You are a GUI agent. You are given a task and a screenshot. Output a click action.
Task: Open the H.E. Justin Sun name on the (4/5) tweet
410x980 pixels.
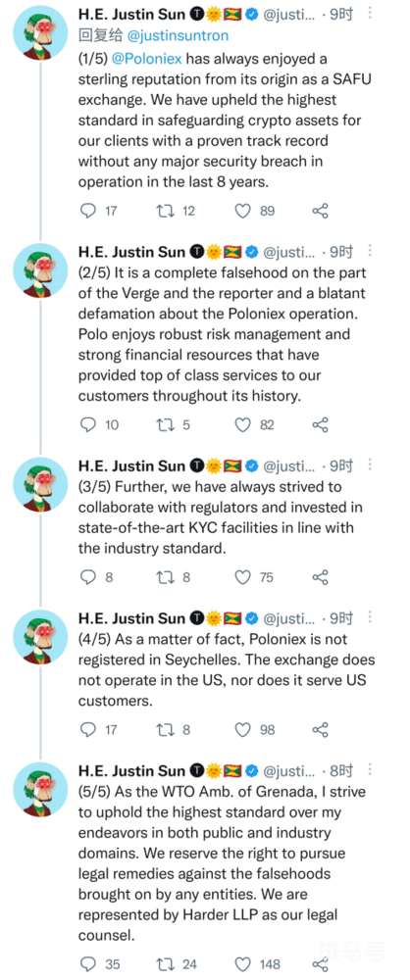coord(132,618)
